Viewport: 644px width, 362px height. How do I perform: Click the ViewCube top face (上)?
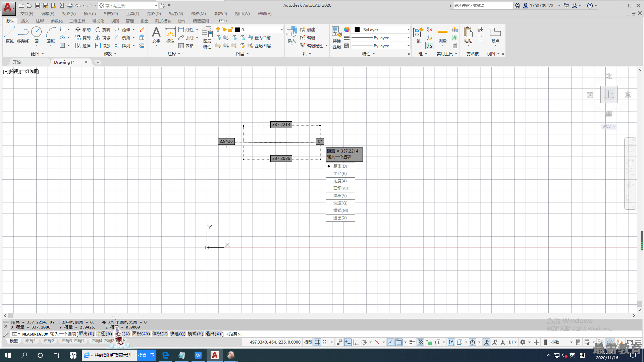tap(609, 95)
